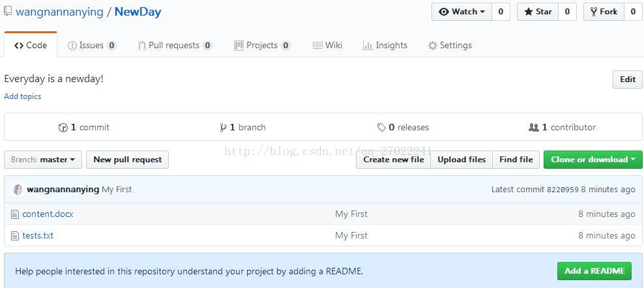Open the My First commit message for tests.txt
644x288 pixels.
click(351, 236)
